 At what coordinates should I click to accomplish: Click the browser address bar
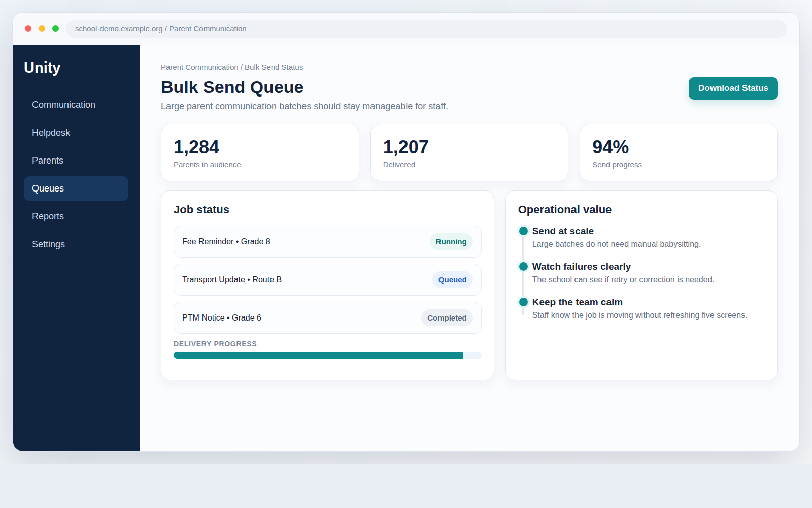coord(426,29)
